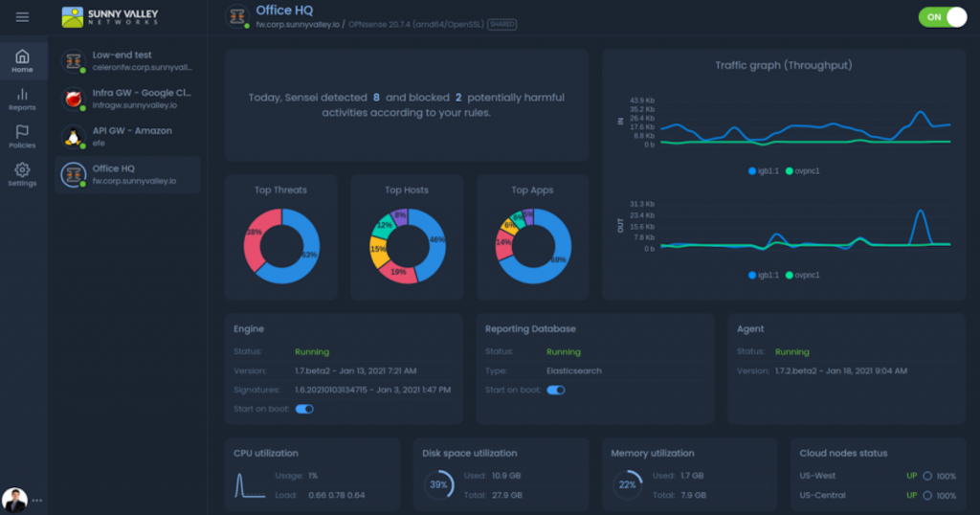
Task: Click igb1:1 legend swatch in IN graph
Action: click(752, 170)
